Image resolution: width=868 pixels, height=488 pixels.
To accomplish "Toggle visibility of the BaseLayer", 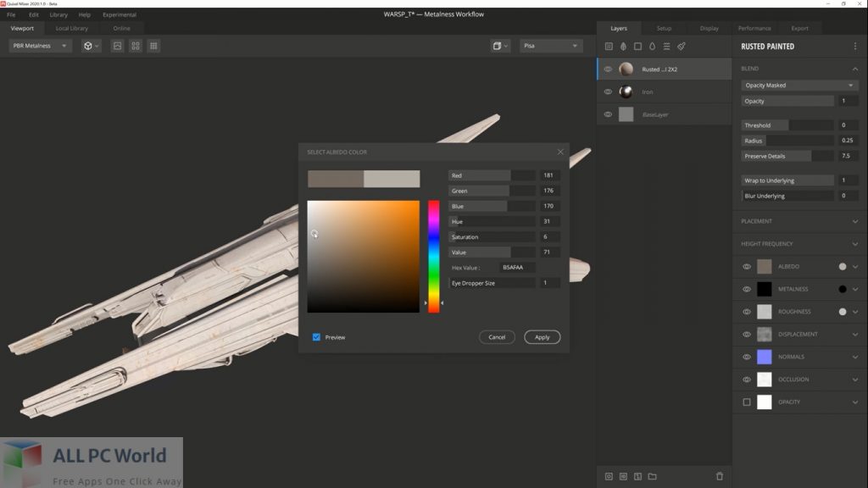I will tap(607, 114).
